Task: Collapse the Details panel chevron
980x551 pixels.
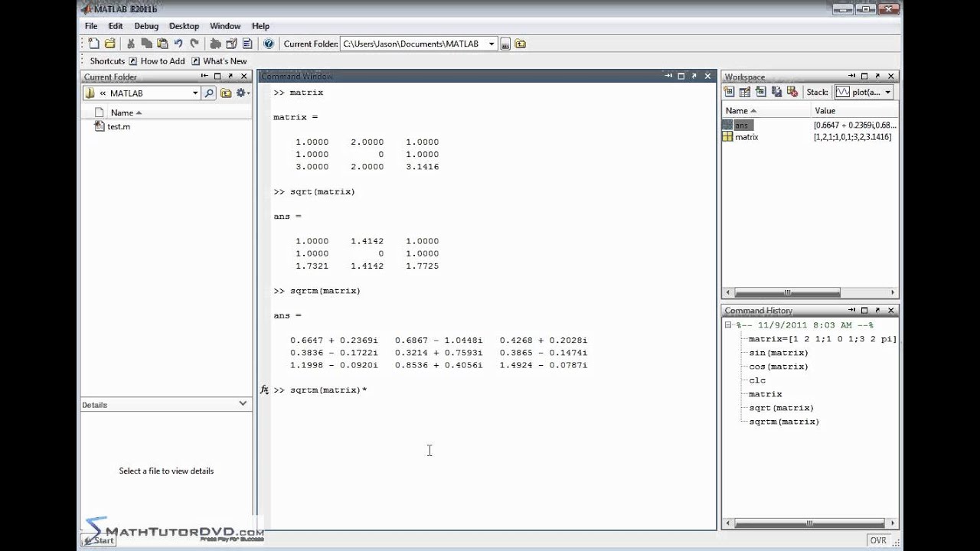Action: point(243,403)
